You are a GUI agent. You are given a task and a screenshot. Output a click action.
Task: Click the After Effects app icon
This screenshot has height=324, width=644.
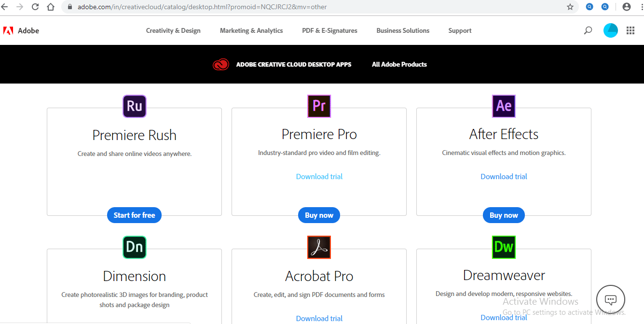pos(504,106)
